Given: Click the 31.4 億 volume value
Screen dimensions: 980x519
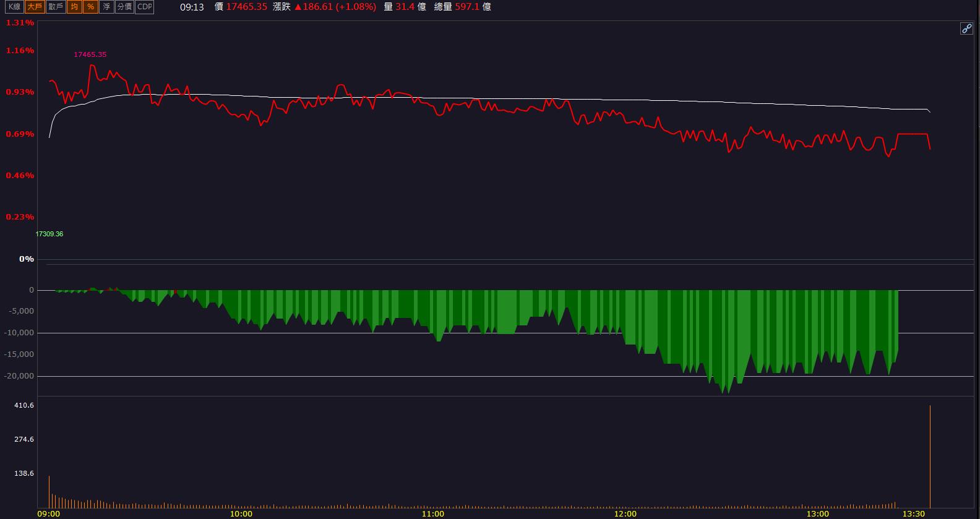Looking at the screenshot, I should pos(411,7).
